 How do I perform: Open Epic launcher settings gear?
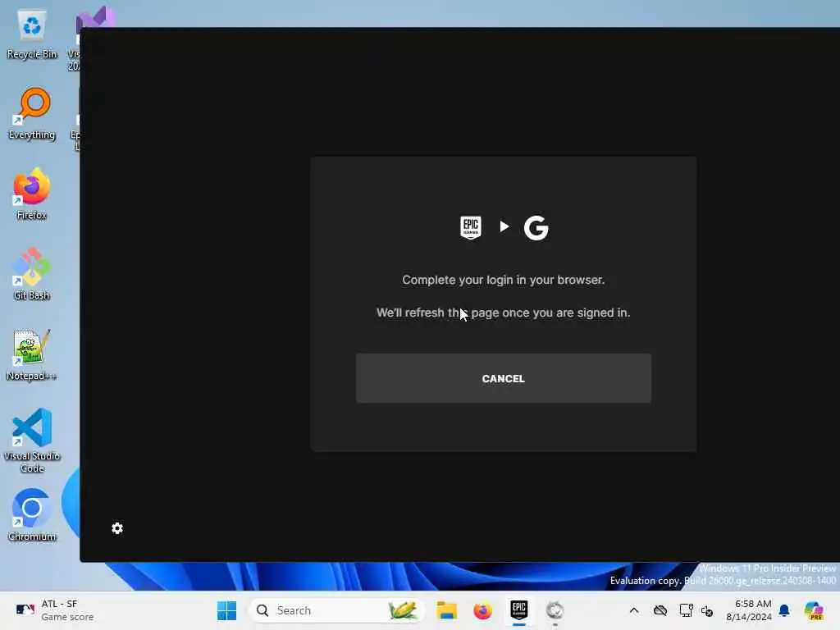117,528
